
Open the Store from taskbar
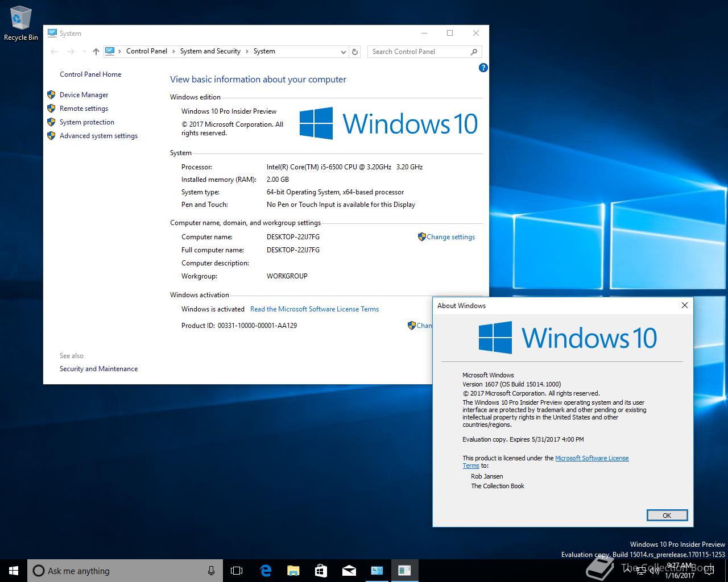(321, 571)
